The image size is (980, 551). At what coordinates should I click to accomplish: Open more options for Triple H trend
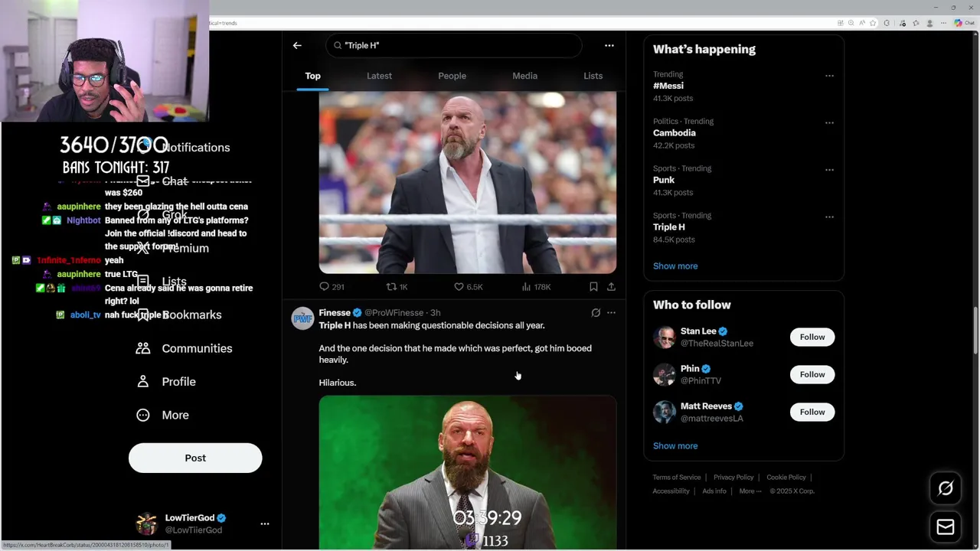click(x=829, y=217)
